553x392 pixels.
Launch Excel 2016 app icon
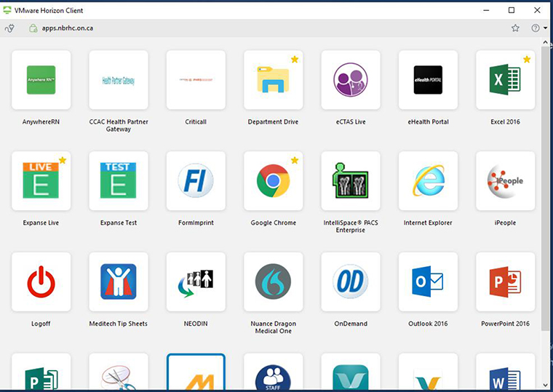[x=506, y=80]
